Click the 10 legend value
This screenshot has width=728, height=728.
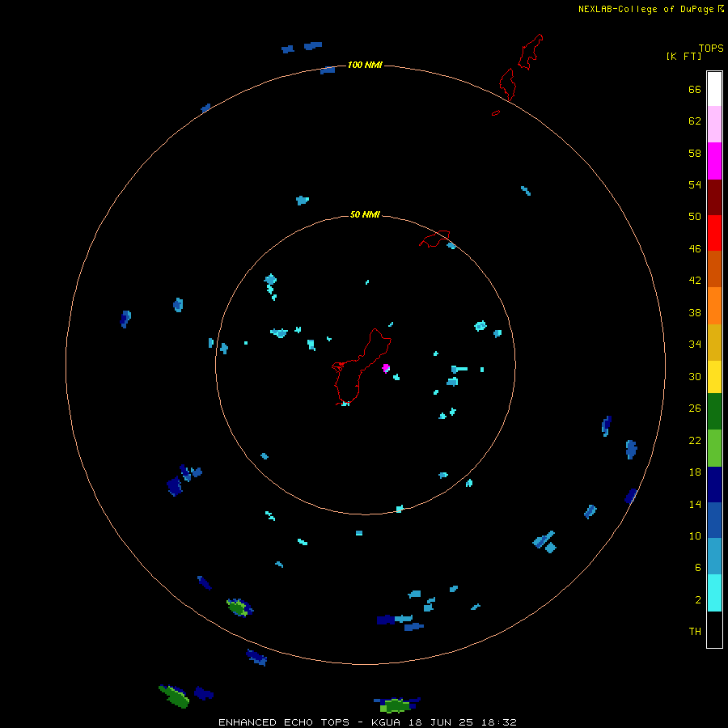(x=695, y=535)
